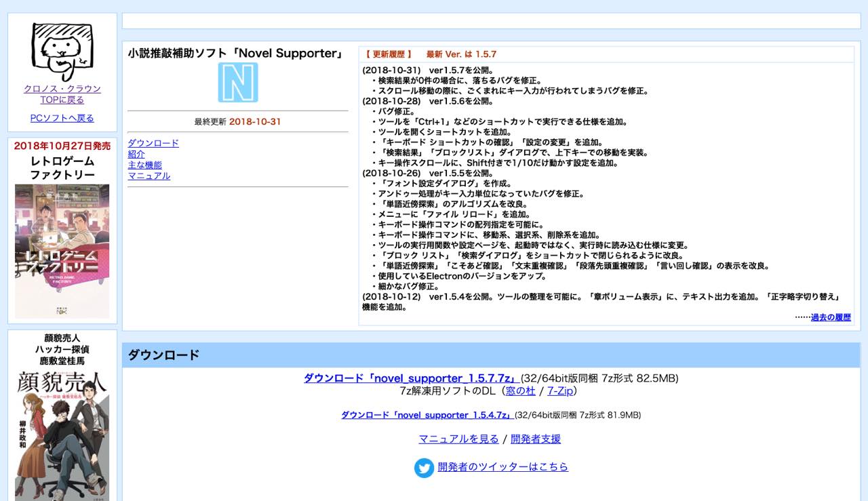
Task: Open the ダウンロード sidebar link
Action: pos(152,143)
